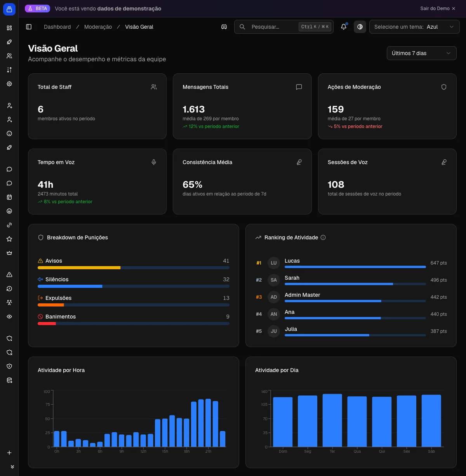This screenshot has width=466, height=476.
Task: Click the eye icon in sidebar
Action: coord(9,317)
